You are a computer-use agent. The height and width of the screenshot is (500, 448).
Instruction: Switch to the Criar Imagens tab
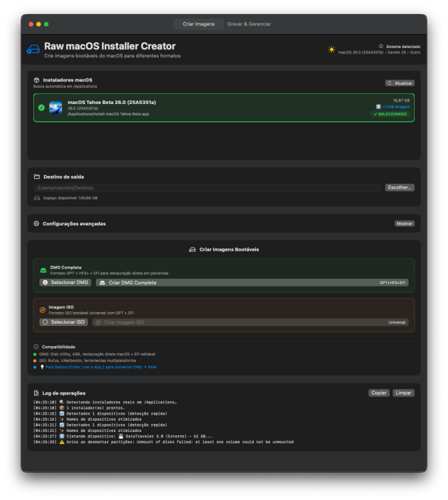tap(198, 24)
